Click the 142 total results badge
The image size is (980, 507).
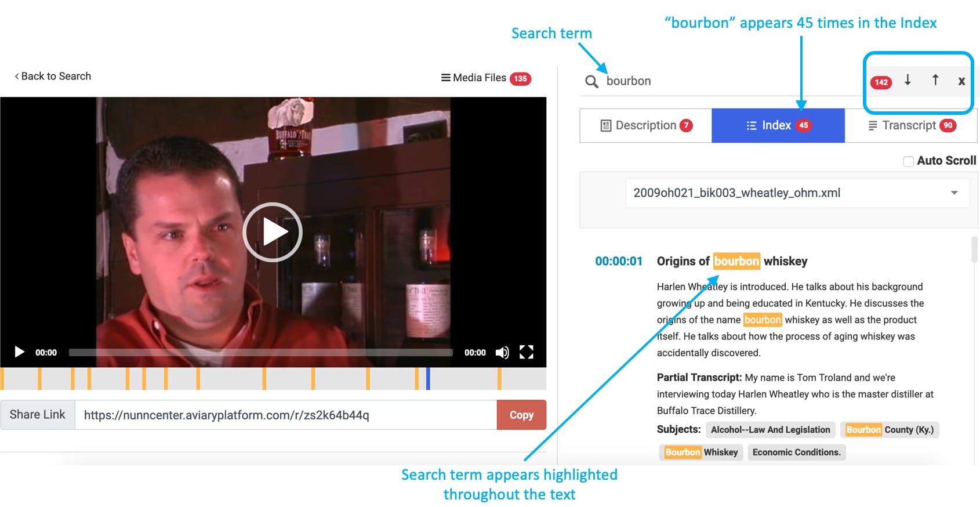(881, 82)
